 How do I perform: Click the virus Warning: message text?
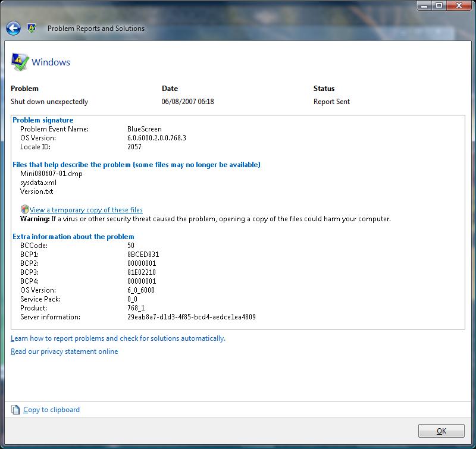pyautogui.click(x=205, y=219)
